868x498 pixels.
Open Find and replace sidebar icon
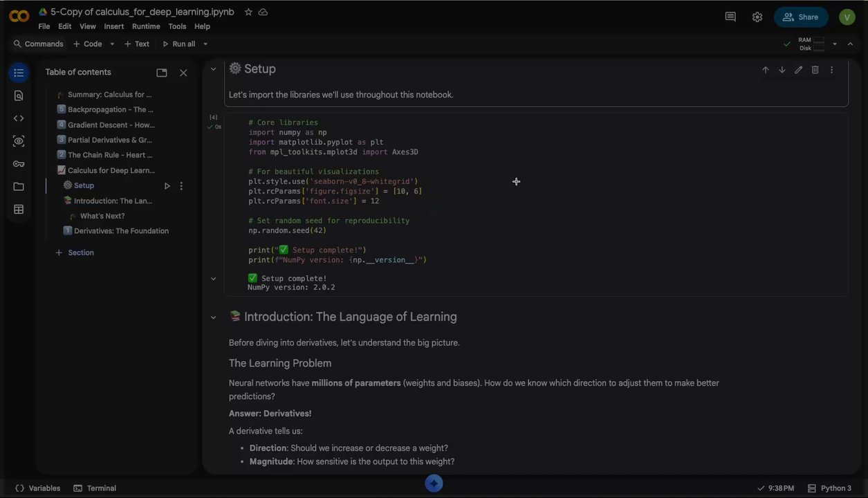pos(19,95)
